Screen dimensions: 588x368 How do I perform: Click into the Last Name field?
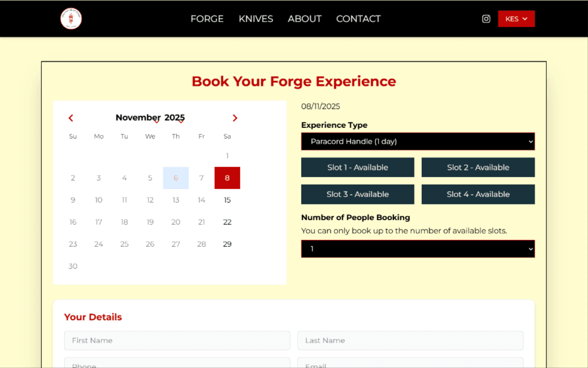(x=410, y=340)
